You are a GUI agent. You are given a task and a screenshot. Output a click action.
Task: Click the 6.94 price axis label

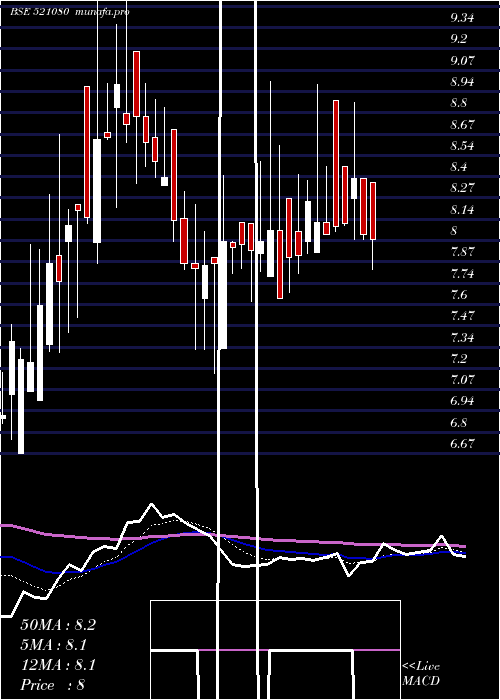pos(462,401)
